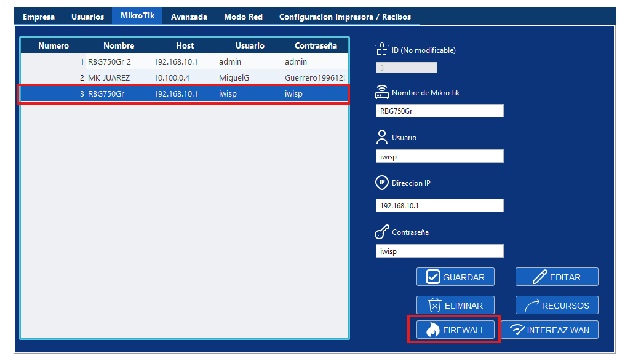Go to the Modo Red tab
Image resolution: width=641 pixels, height=364 pixels.
pos(243,17)
